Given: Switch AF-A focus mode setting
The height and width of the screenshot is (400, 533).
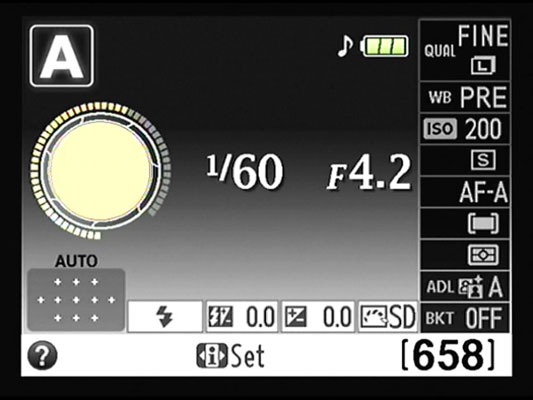Looking at the screenshot, I should [x=465, y=192].
